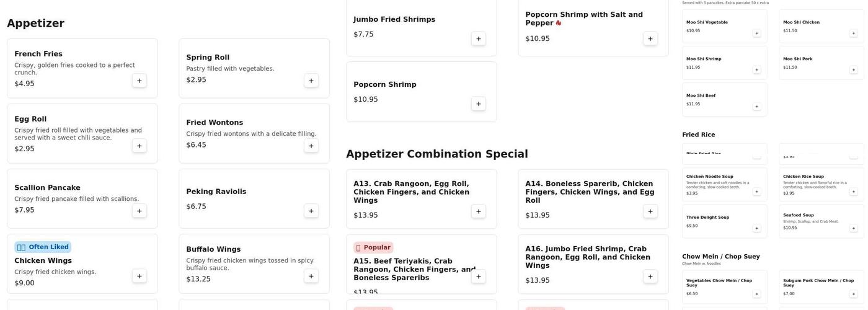The image size is (868, 310).
Task: Add Peking Raviolis via plus icon
Action: [311, 211]
